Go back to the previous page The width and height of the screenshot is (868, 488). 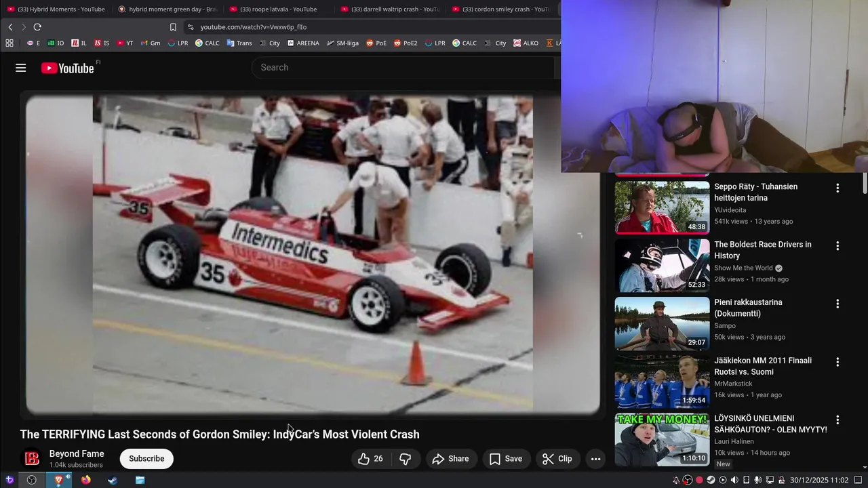tap(10, 27)
